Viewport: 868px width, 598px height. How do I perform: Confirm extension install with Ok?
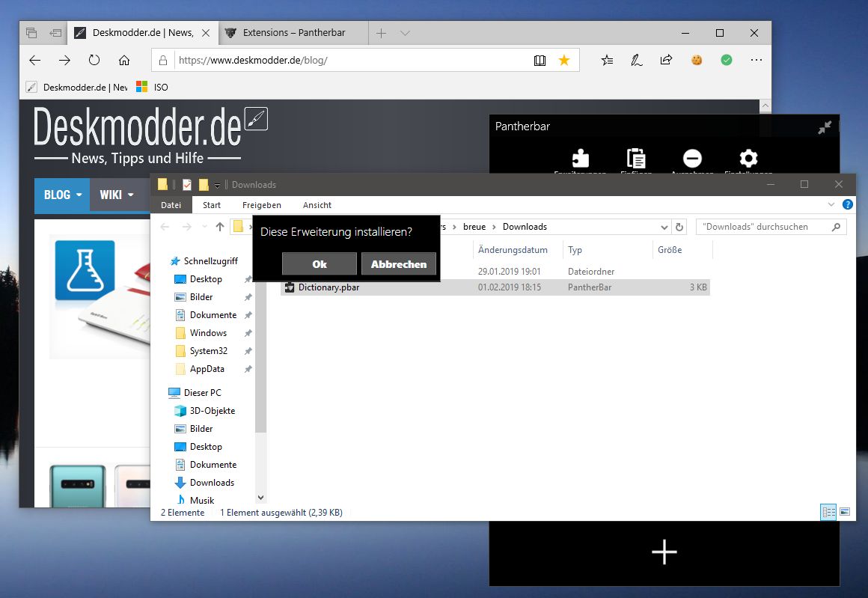[x=320, y=264]
